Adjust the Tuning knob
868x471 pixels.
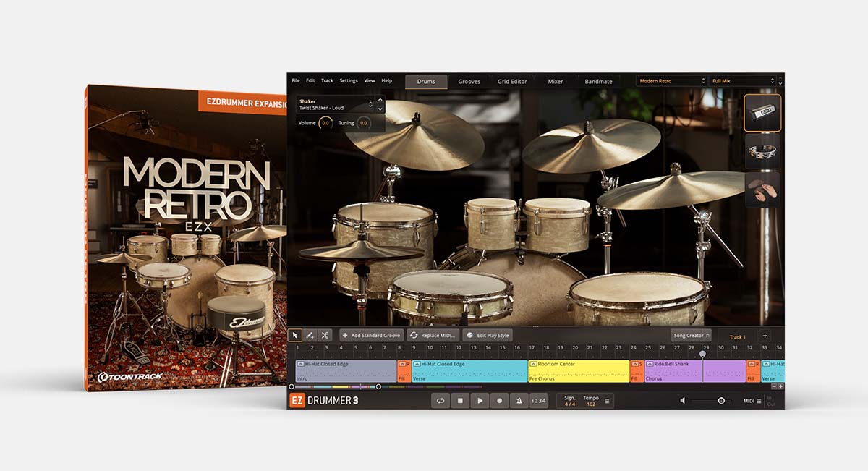point(363,123)
